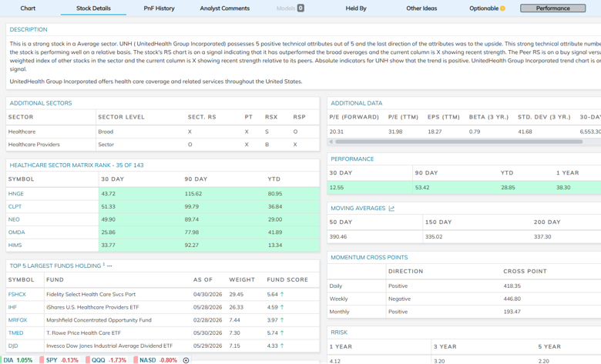Click Marshfield Concentrated Opportunity Fund name
The height and width of the screenshot is (364, 601).
[x=99, y=320]
